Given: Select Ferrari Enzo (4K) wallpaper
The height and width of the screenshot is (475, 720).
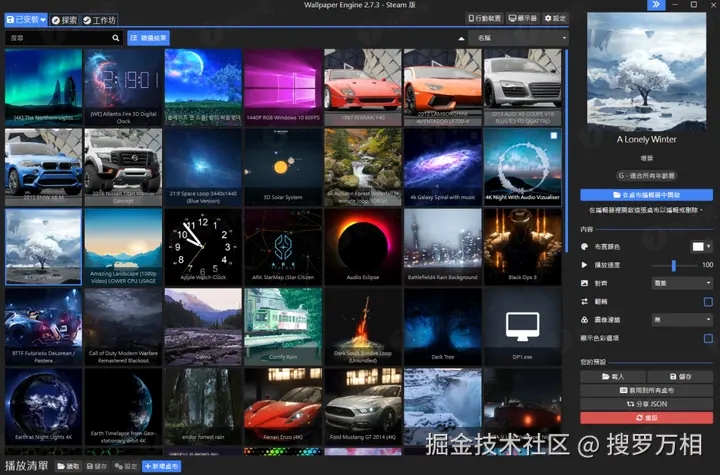Looking at the screenshot, I should point(283,407).
